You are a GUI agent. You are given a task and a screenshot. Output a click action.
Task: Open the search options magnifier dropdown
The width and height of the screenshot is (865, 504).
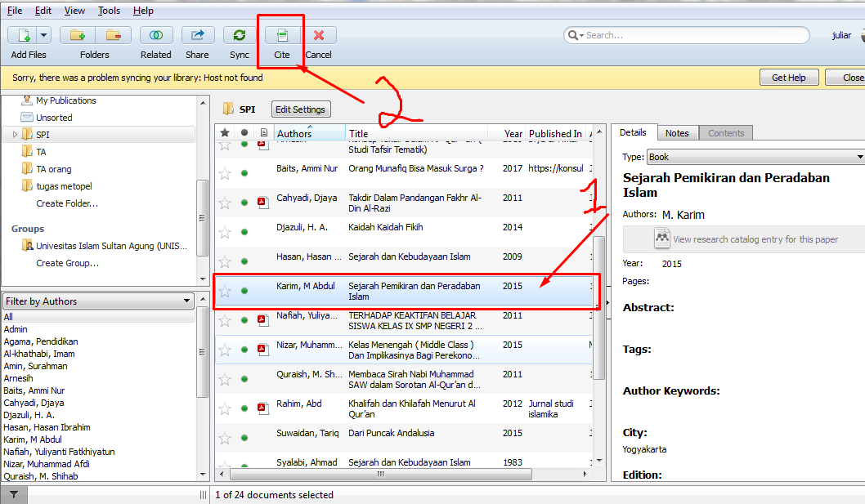click(576, 35)
